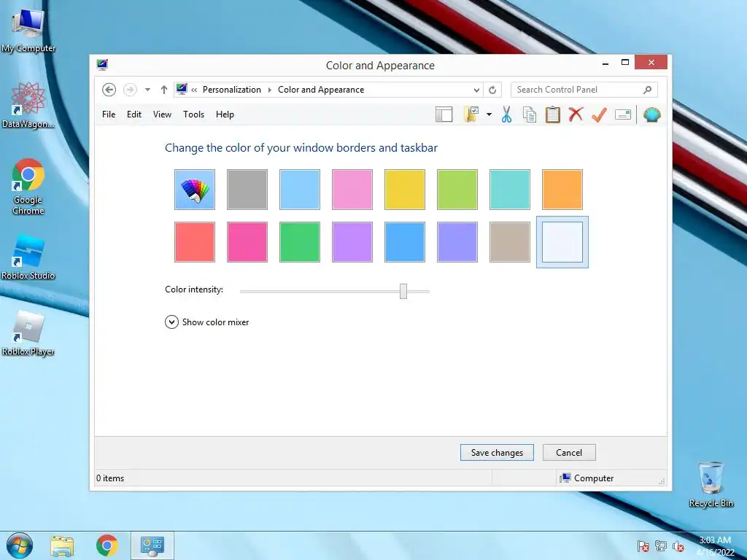Click the volume speaker tray icon
Viewport: 747px width, 560px height.
click(678, 546)
